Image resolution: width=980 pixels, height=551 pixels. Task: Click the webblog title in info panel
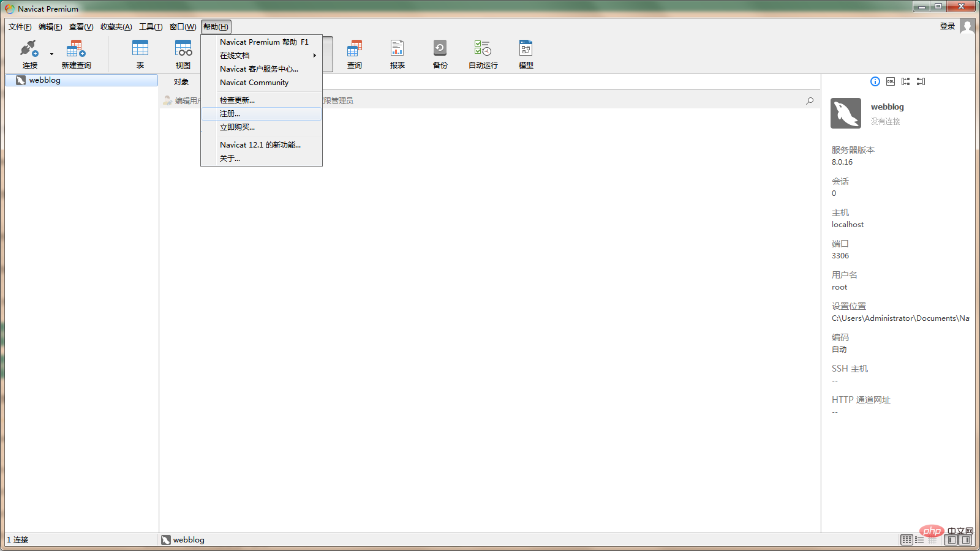[x=888, y=107]
